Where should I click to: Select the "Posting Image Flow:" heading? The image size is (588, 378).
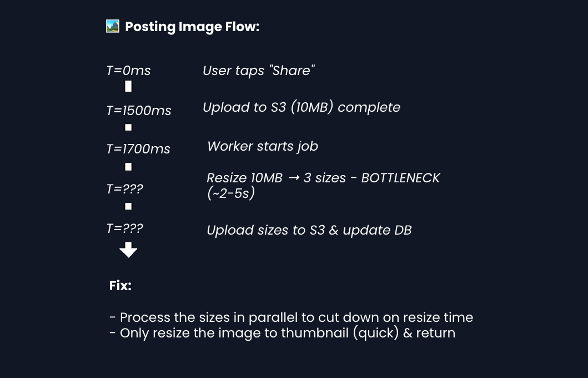[192, 27]
